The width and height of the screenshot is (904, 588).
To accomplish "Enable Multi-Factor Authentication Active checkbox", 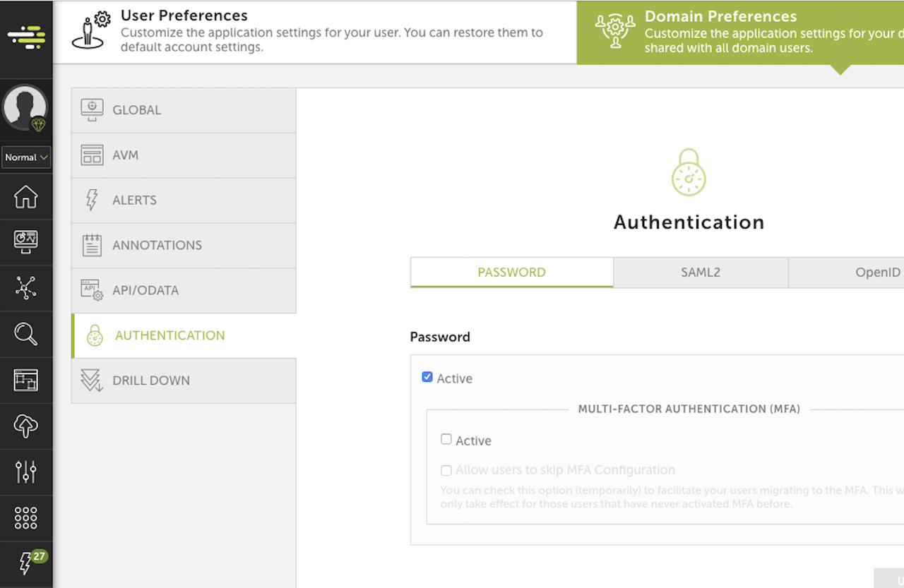I will pyautogui.click(x=446, y=439).
